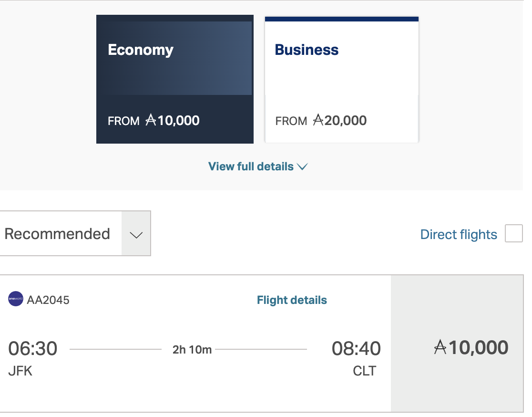The height and width of the screenshot is (417, 532).
Task: Click the arrival airport code CLT
Action: tap(365, 371)
